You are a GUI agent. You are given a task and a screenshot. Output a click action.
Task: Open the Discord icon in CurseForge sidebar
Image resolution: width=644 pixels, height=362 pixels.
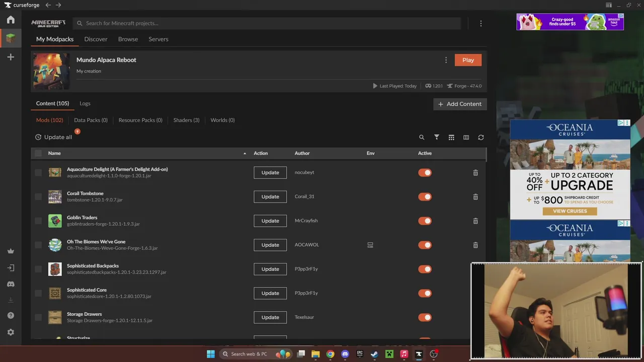[11, 284]
